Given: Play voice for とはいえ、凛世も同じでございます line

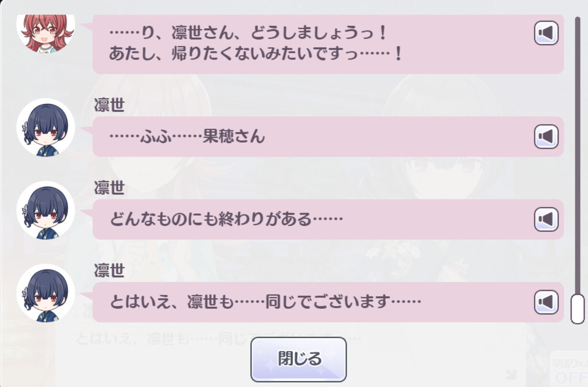Looking at the screenshot, I should pyautogui.click(x=546, y=302).
